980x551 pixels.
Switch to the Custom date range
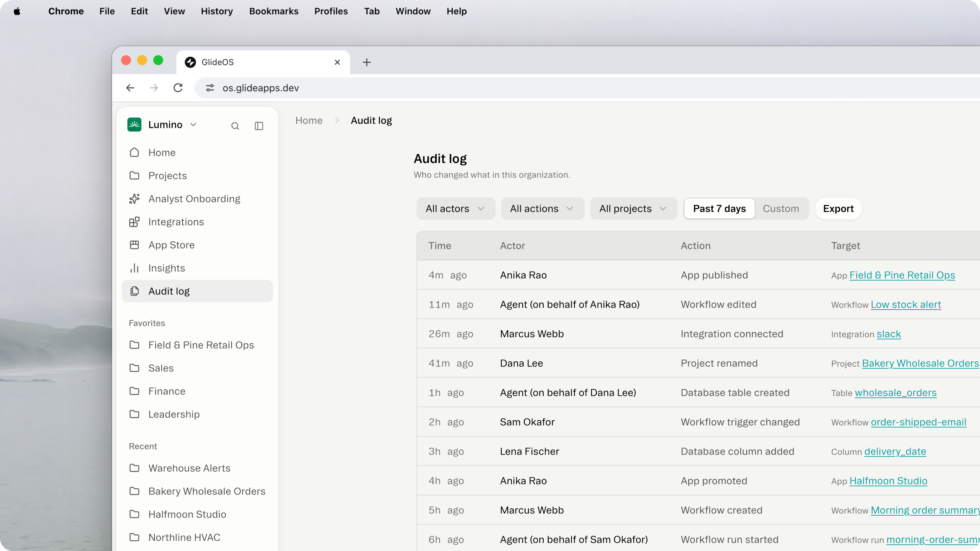point(781,209)
